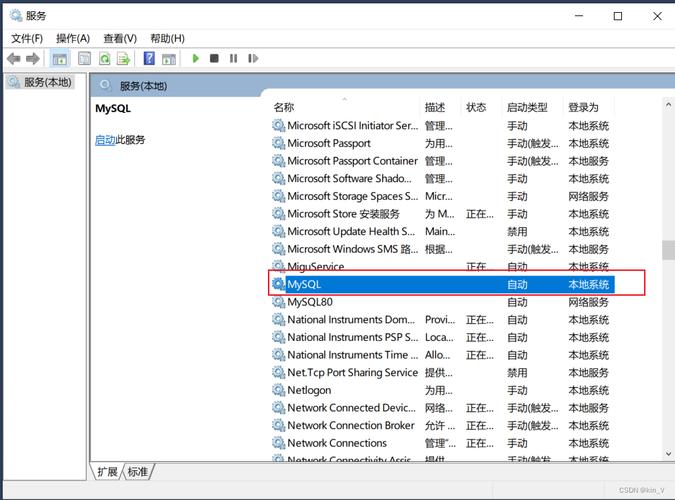Switch to the 扩展 tab
This screenshot has width=675, height=500.
(107, 472)
